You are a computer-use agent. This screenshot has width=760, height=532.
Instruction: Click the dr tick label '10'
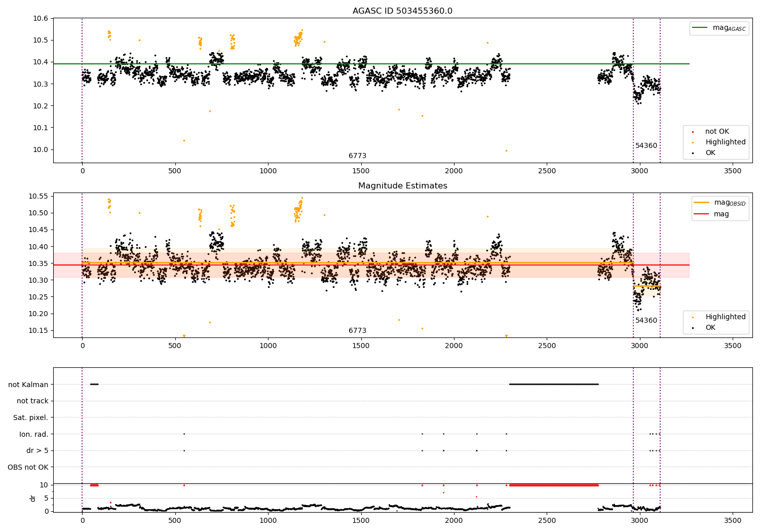point(44,485)
